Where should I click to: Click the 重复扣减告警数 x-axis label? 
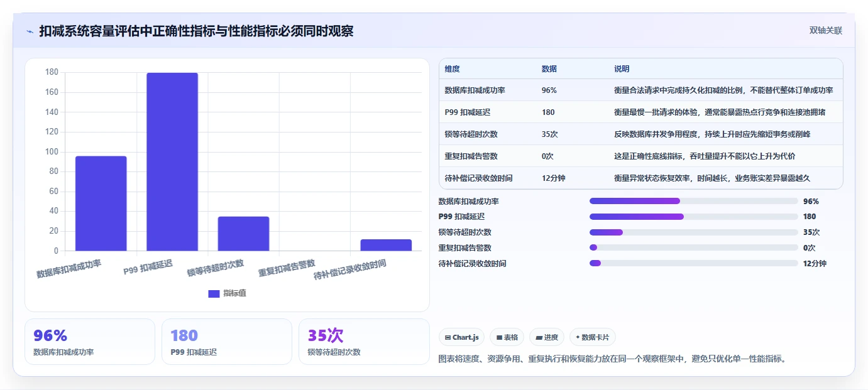click(x=287, y=268)
